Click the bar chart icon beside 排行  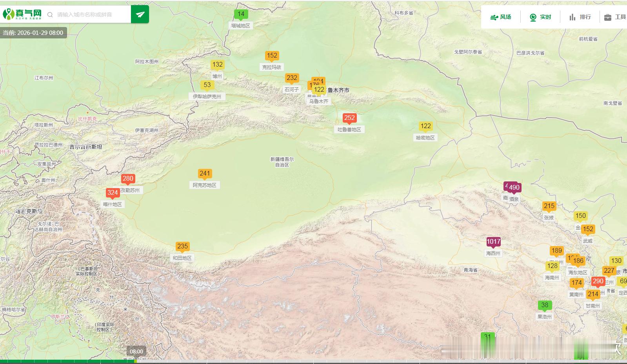tap(572, 17)
